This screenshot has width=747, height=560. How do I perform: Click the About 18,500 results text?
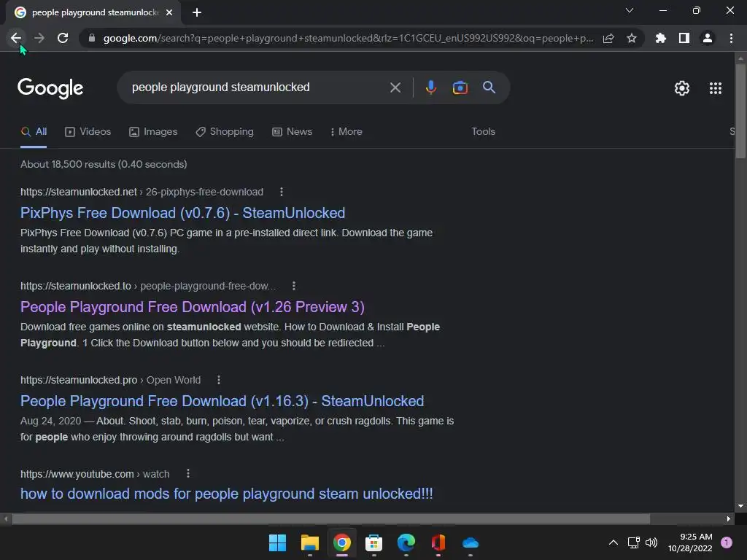tap(104, 164)
